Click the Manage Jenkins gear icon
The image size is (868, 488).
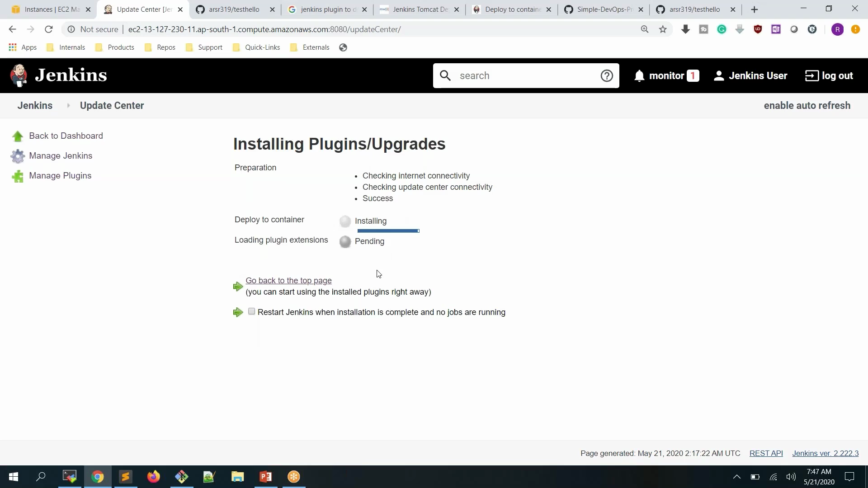tap(18, 156)
